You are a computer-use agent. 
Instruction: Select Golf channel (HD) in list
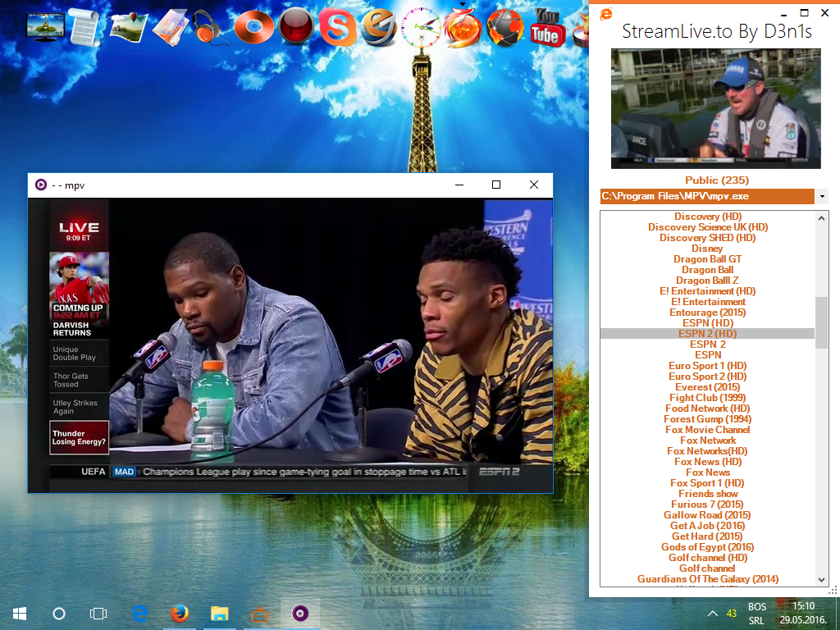(x=708, y=558)
